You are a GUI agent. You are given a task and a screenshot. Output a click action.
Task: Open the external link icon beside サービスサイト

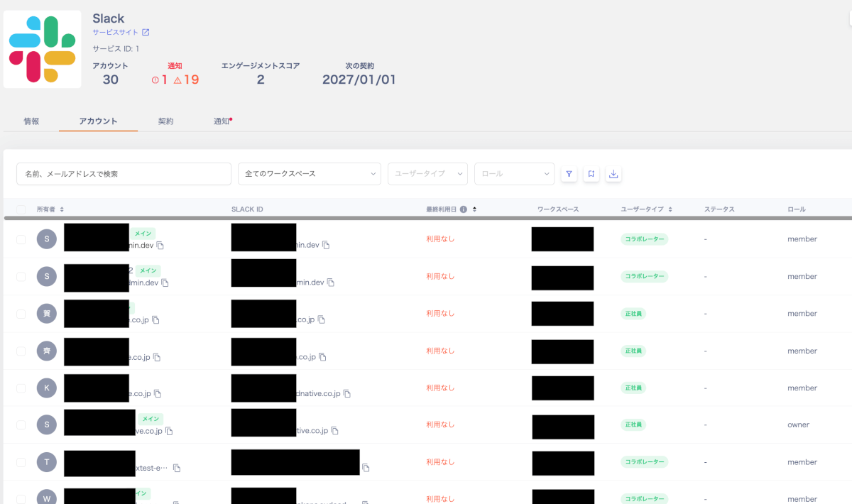coord(146,33)
